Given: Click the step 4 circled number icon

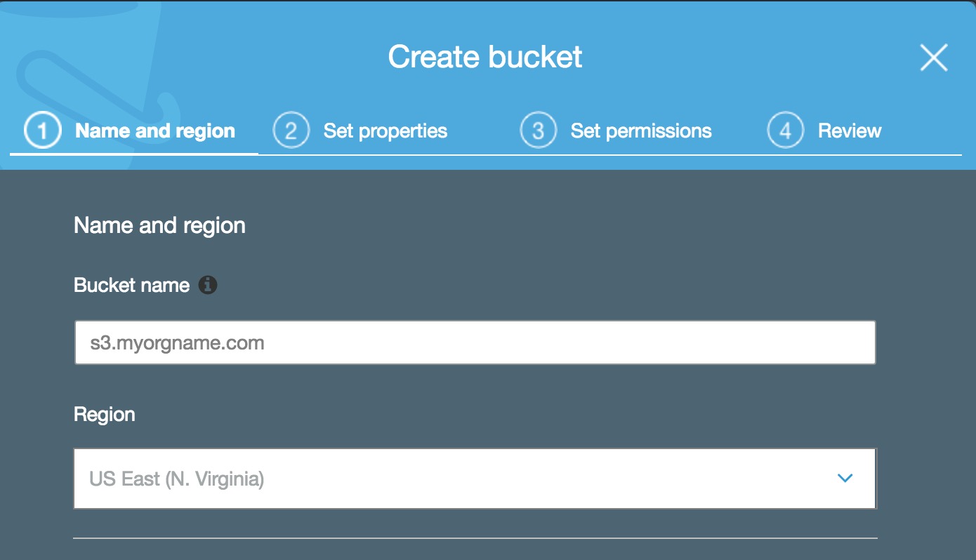Looking at the screenshot, I should pyautogui.click(x=786, y=131).
